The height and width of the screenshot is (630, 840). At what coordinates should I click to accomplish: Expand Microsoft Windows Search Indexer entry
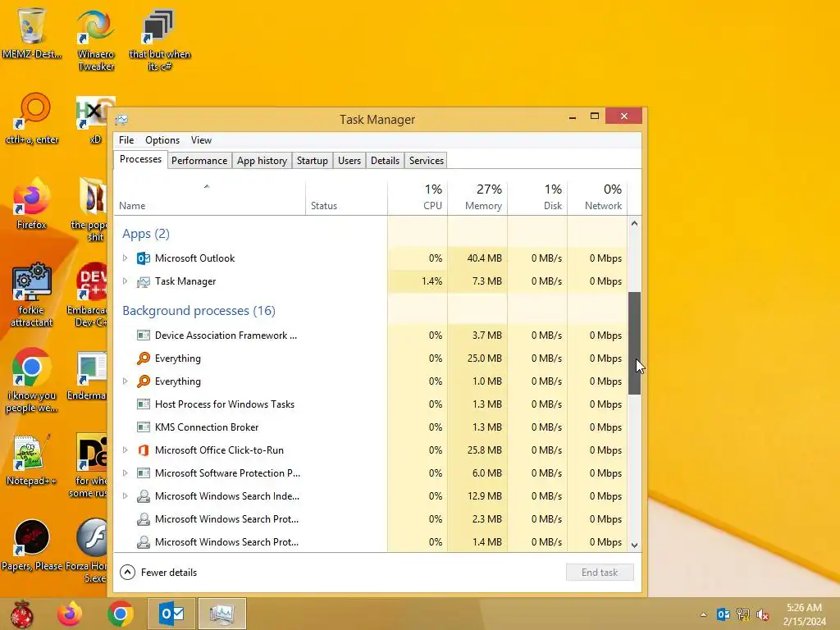pyautogui.click(x=125, y=496)
